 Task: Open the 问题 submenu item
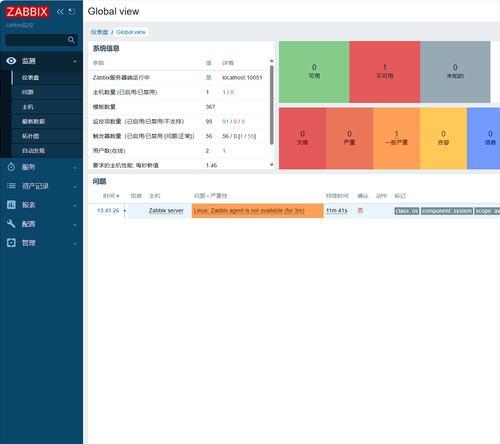coord(28,92)
